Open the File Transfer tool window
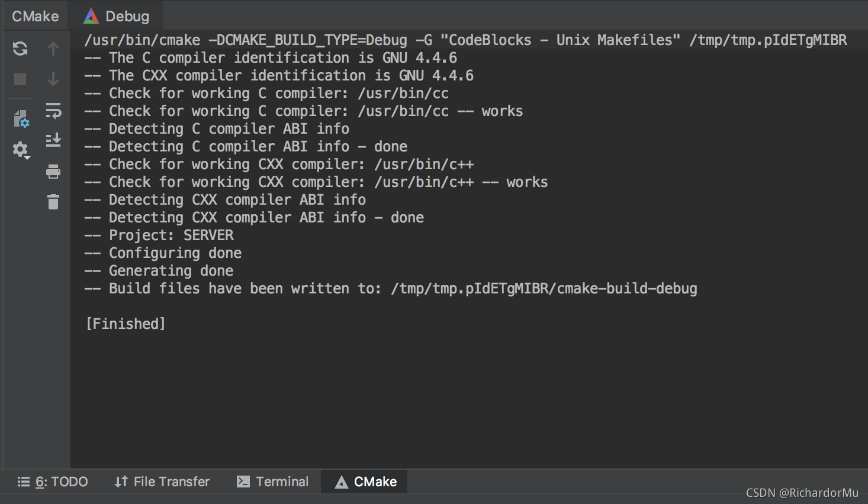 pos(162,482)
